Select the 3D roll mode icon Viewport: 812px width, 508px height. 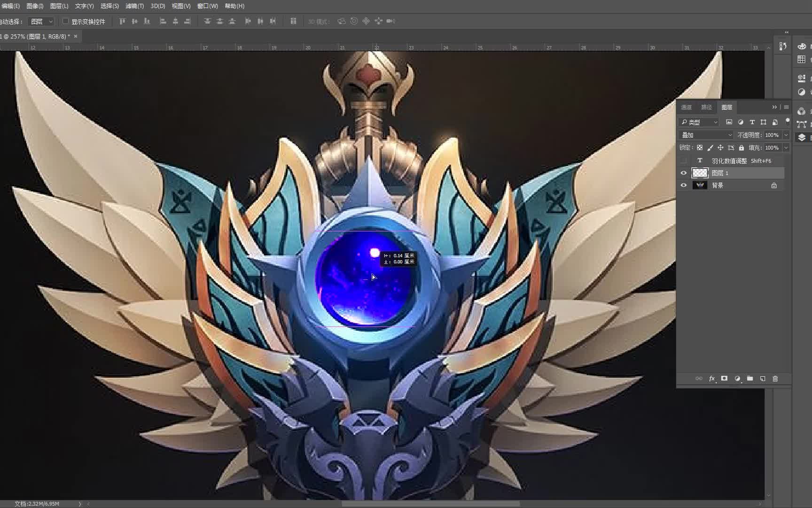point(354,21)
